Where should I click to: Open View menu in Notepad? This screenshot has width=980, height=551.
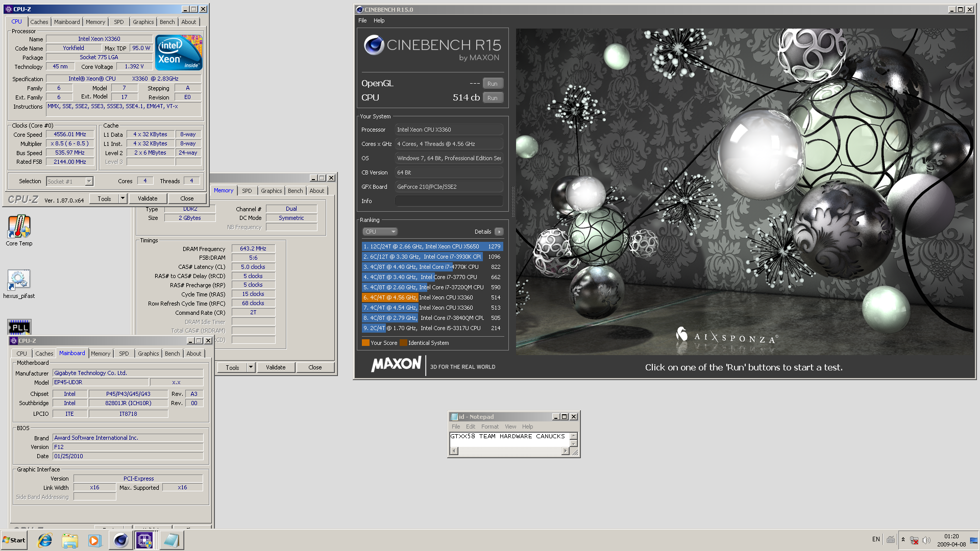(510, 427)
